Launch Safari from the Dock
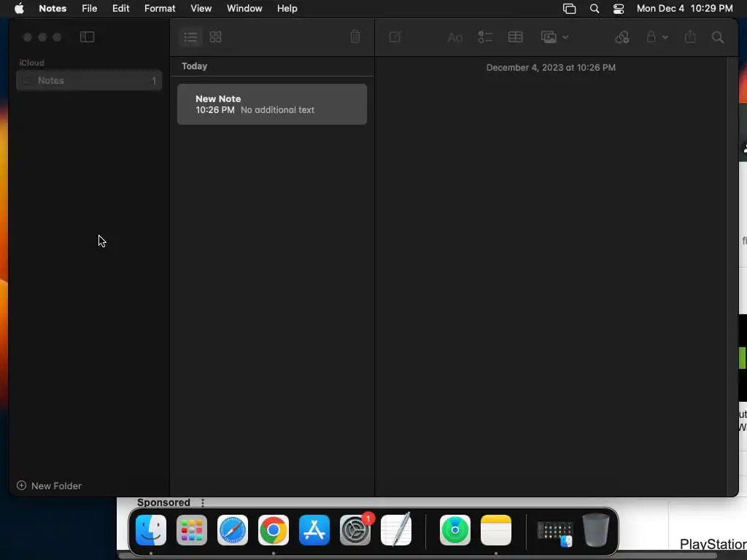 tap(233, 530)
